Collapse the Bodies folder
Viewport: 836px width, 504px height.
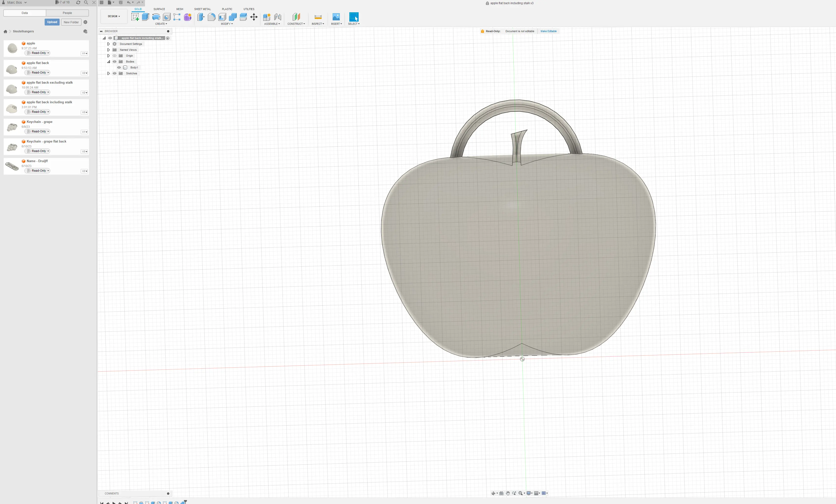pyautogui.click(x=109, y=62)
